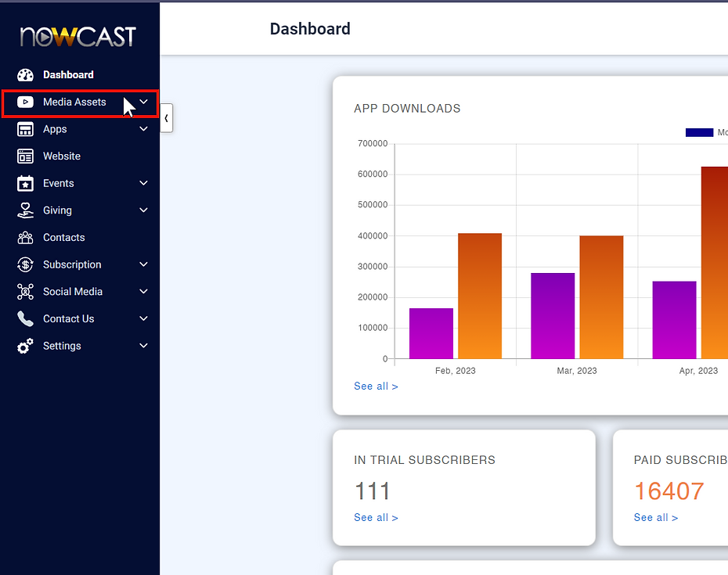Expand the Subscription submenu chevron
This screenshot has width=728, height=575.
point(144,264)
